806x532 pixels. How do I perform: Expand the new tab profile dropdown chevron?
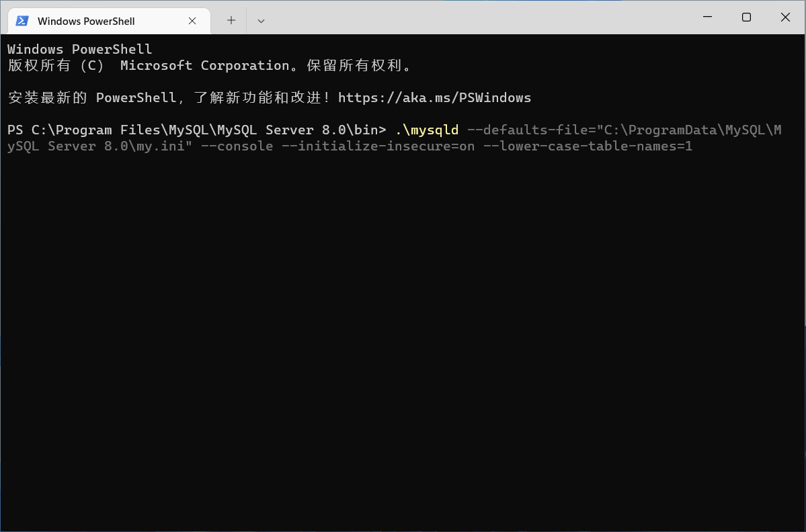[x=261, y=21]
